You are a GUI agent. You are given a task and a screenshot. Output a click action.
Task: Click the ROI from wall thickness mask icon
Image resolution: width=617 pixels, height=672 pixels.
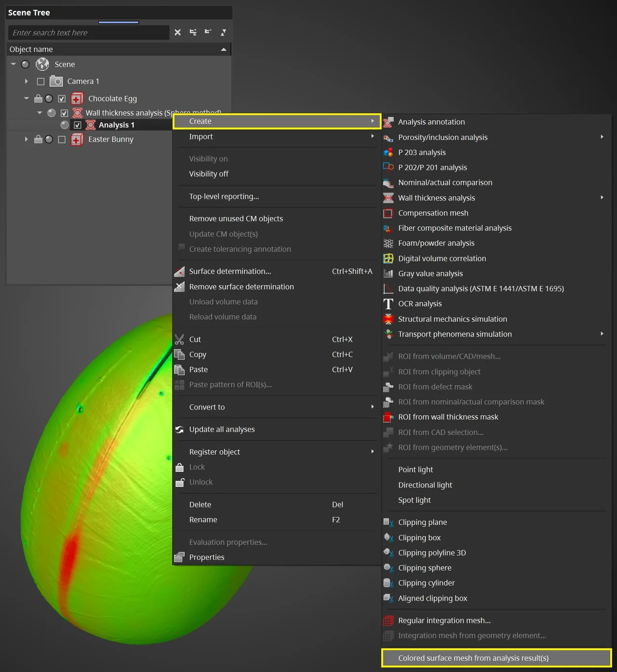[388, 417]
